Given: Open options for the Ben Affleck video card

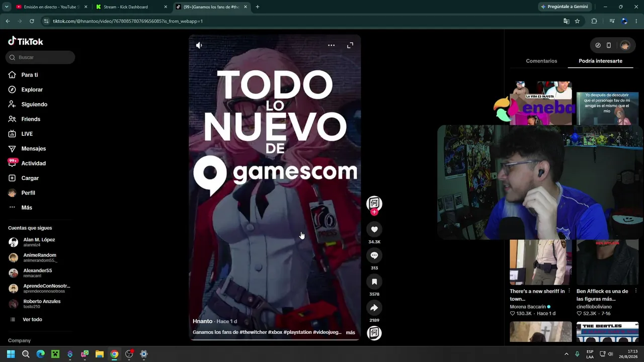Looking at the screenshot, I should click(636, 291).
